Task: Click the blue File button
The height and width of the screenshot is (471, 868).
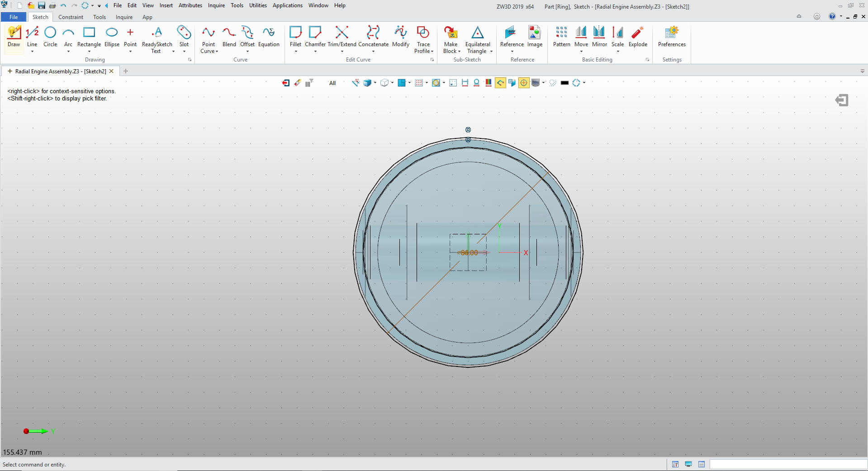Action: (14, 17)
